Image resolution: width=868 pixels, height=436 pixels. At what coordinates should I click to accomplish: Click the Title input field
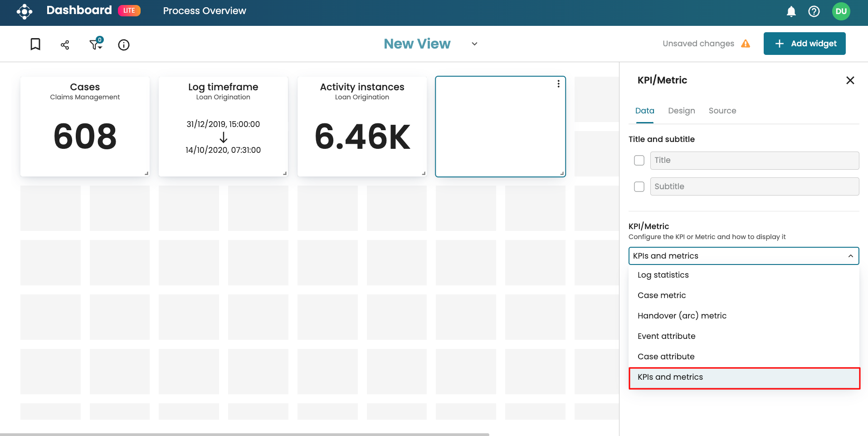tap(754, 161)
